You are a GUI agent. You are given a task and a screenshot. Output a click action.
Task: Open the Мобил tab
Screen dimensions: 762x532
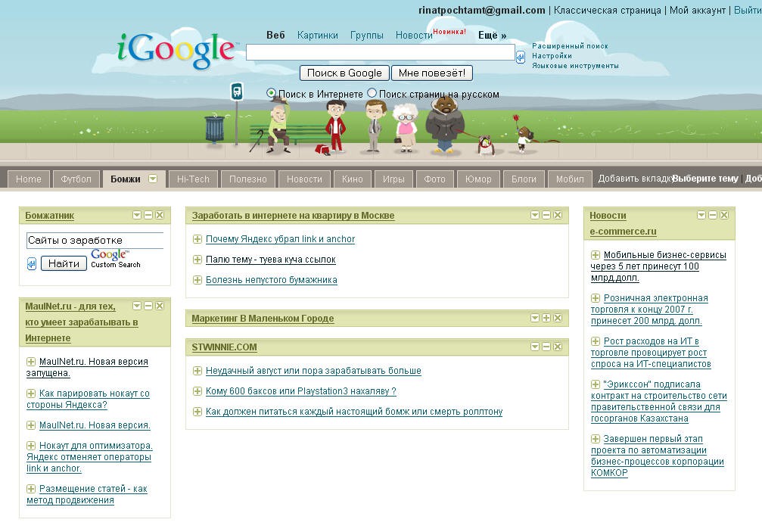pos(570,179)
